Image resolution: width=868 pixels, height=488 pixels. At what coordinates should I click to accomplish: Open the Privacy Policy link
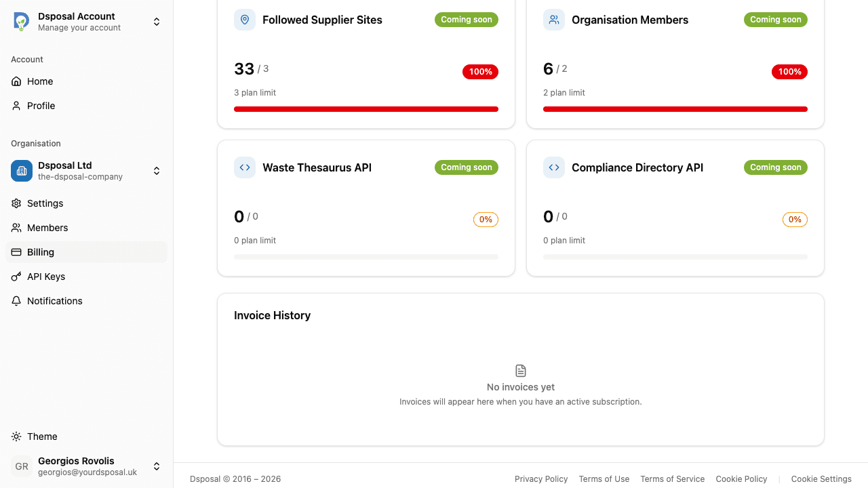[x=541, y=479]
